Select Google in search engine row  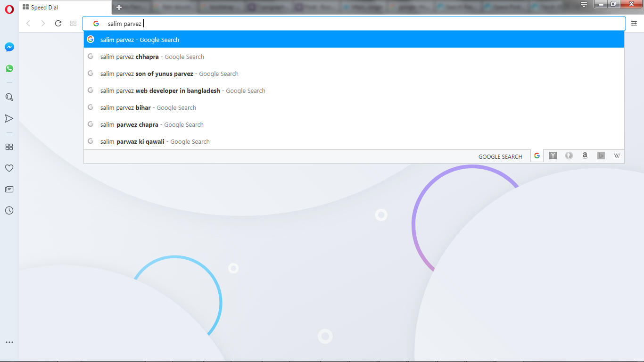[x=537, y=156]
